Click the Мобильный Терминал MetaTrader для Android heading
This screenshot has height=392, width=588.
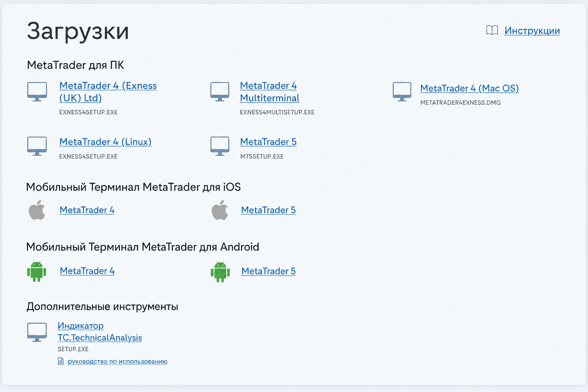tap(142, 247)
